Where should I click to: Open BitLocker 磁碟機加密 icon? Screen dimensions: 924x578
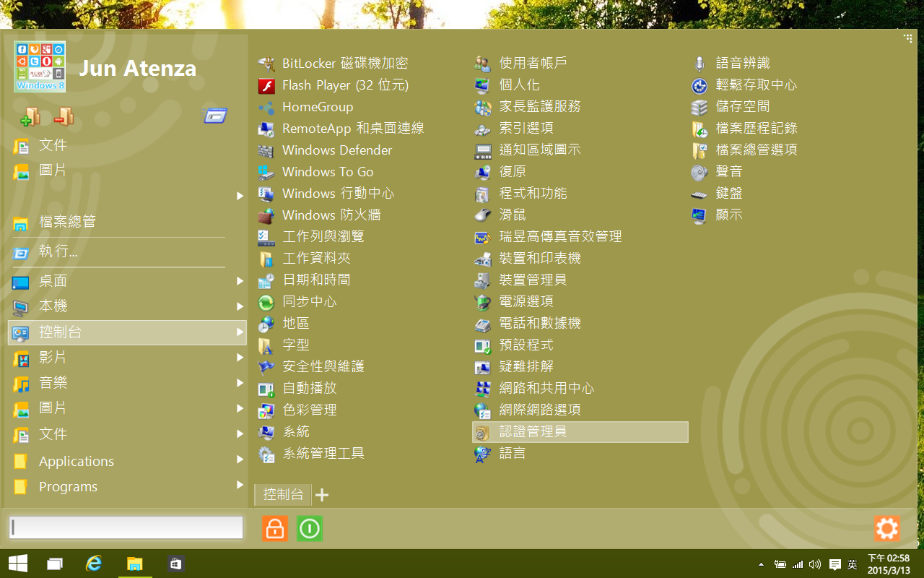[266, 64]
